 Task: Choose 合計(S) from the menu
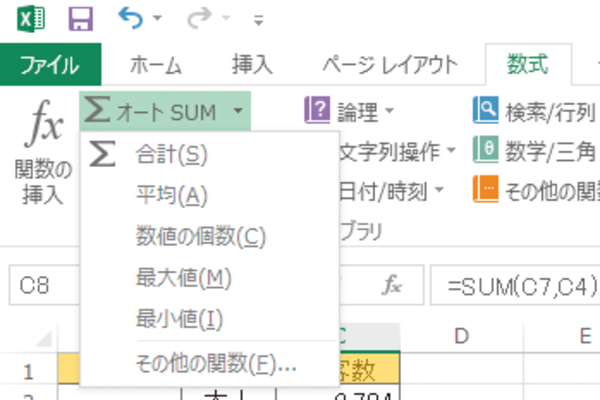coord(210,154)
